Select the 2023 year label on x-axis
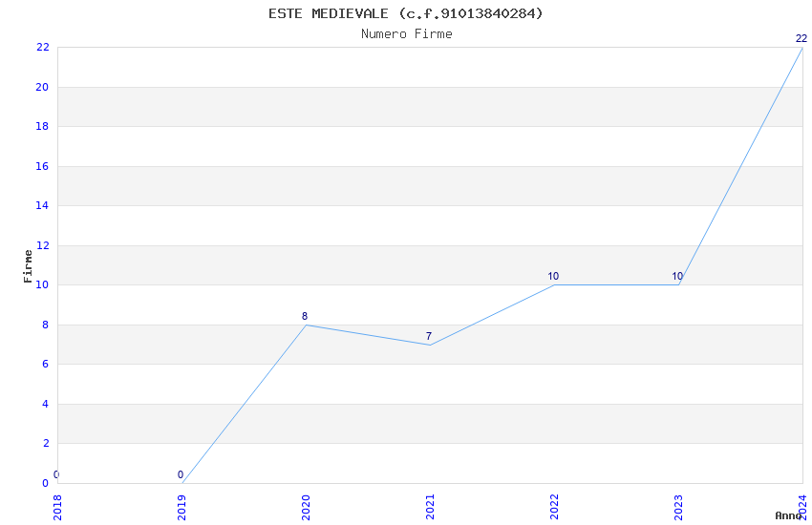This screenshot has height=525, width=812. [678, 506]
